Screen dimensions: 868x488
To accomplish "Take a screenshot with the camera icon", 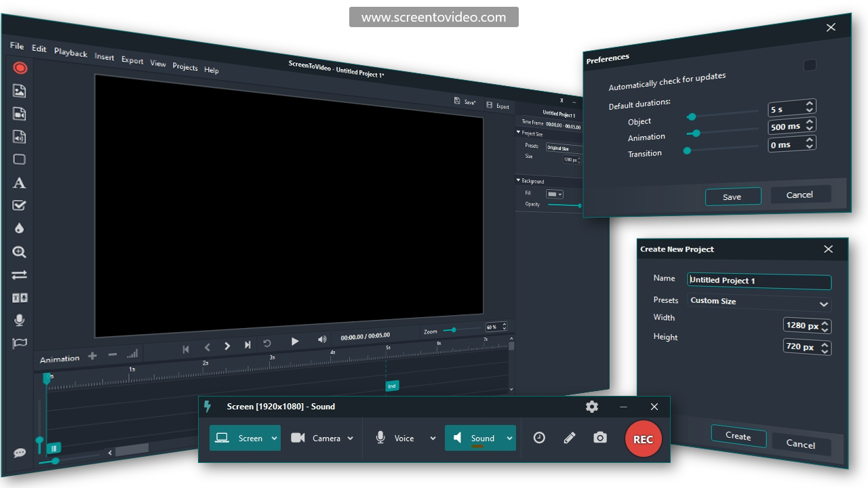I will 600,438.
